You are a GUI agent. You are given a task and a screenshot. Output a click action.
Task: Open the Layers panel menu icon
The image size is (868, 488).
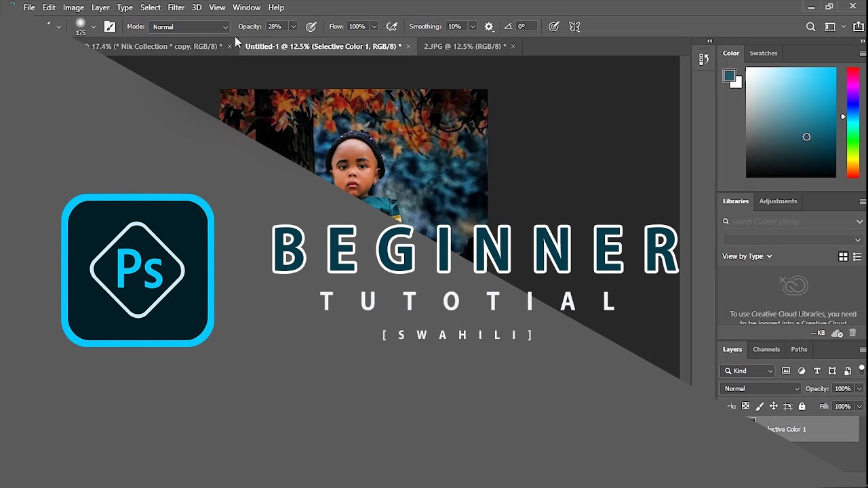coord(863,350)
